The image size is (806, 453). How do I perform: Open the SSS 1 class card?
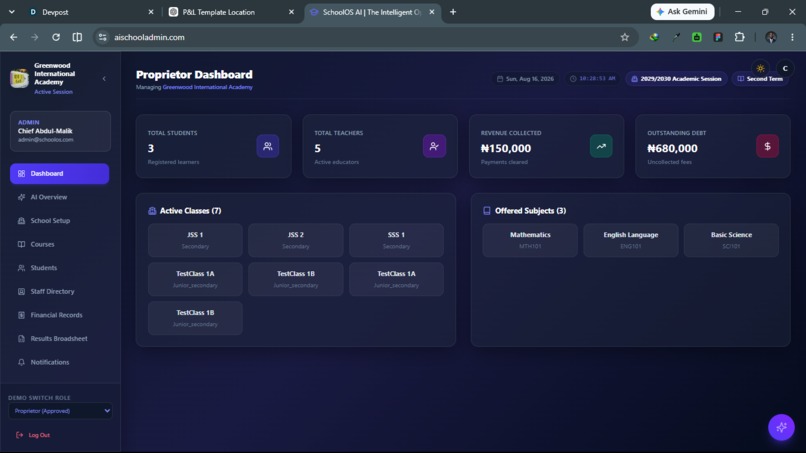(x=396, y=240)
